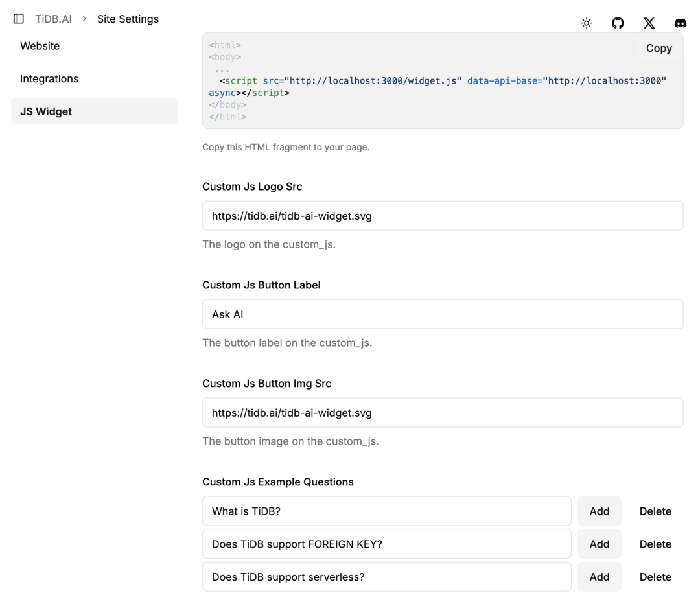Copy the HTML widget snippet

point(659,48)
